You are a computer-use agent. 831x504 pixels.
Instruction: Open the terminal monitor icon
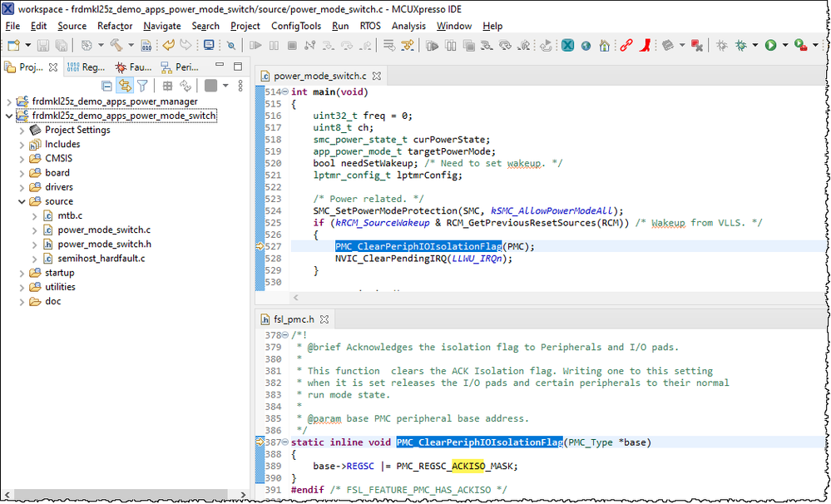(x=209, y=46)
